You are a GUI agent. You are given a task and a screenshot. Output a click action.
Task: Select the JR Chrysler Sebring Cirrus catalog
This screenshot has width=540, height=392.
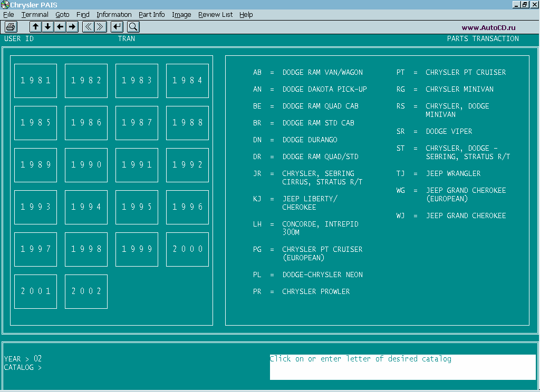point(308,178)
